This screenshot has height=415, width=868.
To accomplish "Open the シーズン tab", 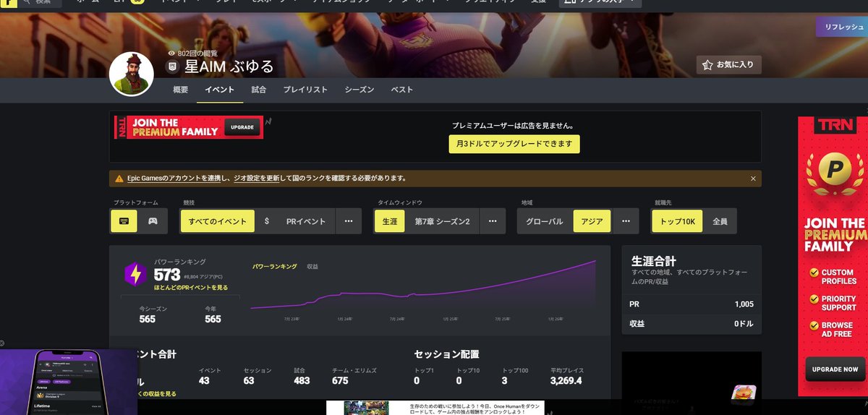I will click(359, 90).
